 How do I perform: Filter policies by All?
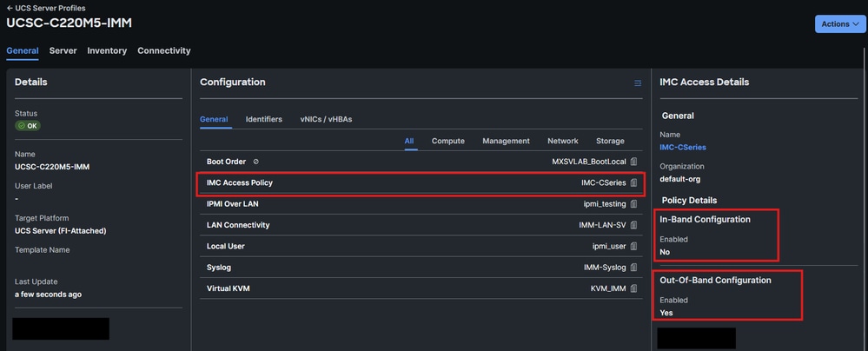point(409,141)
